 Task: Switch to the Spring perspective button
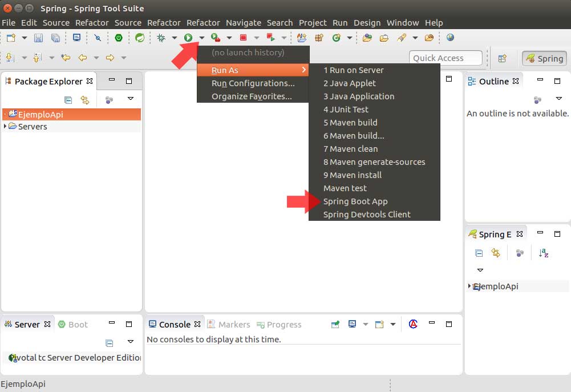544,58
